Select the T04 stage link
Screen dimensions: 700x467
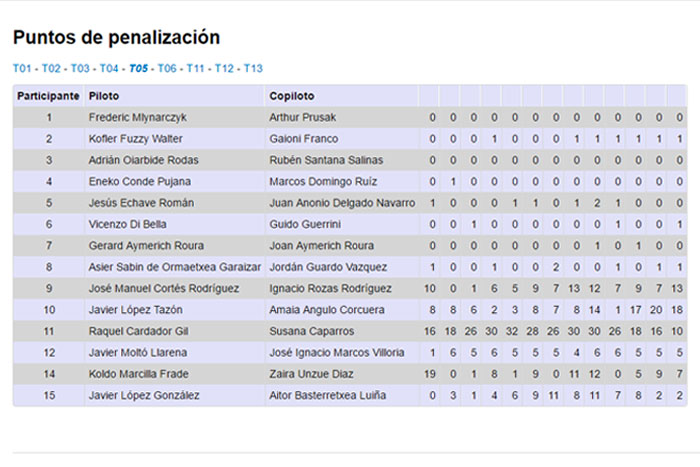pos(109,69)
